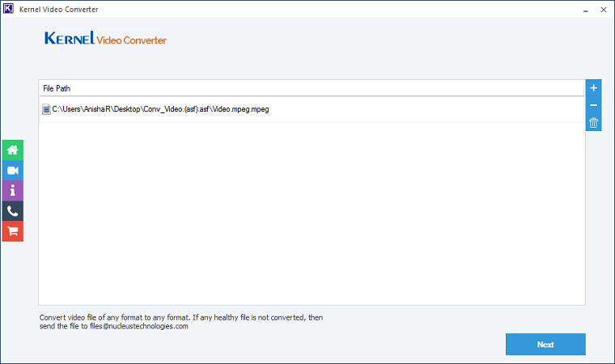Click the empty area of the file list

pos(312,214)
